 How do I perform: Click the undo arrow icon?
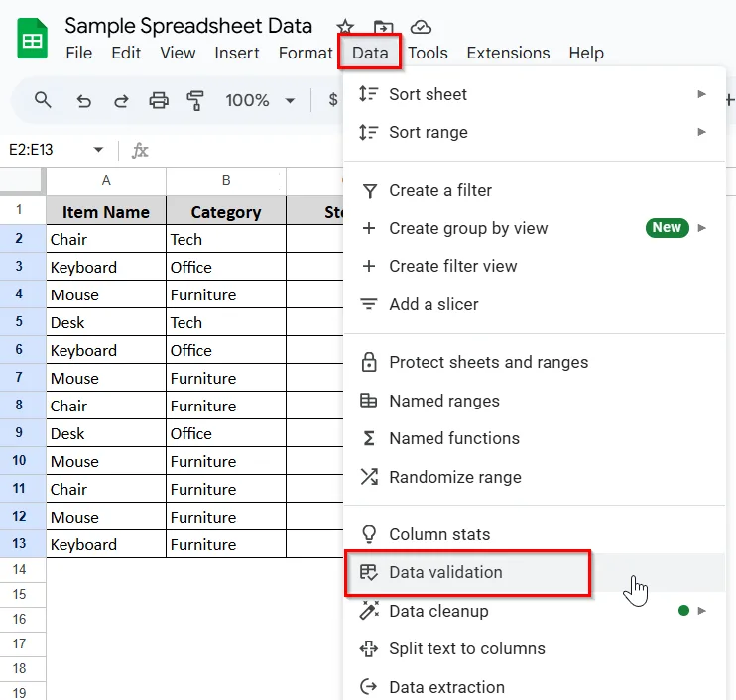(83, 100)
